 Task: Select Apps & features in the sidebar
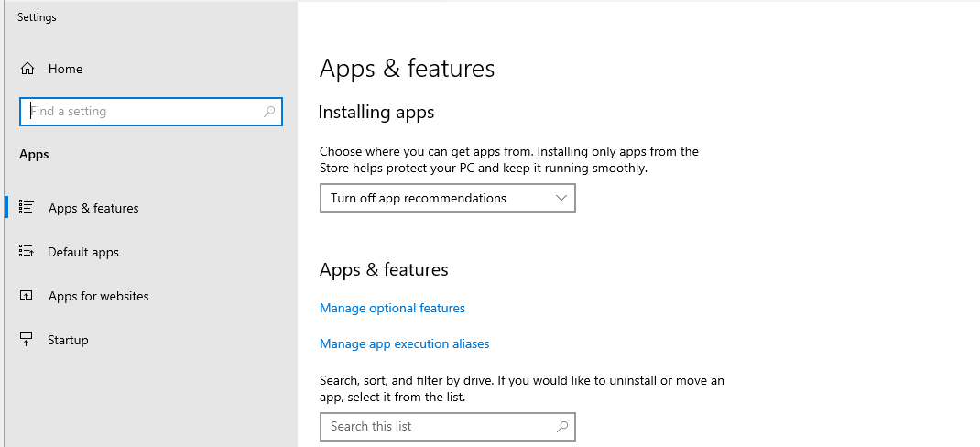click(93, 208)
